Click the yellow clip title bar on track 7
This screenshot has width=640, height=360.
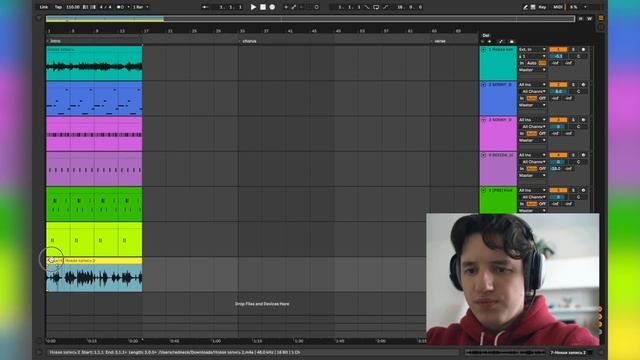point(94,260)
